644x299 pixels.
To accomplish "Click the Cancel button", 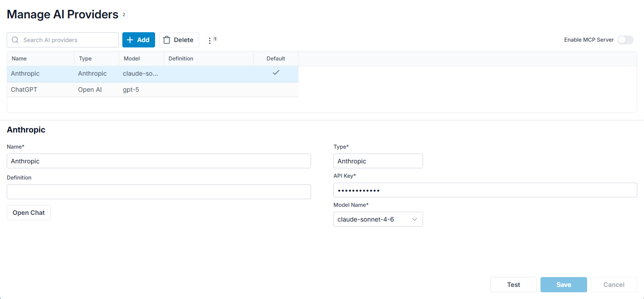I will tap(614, 285).
